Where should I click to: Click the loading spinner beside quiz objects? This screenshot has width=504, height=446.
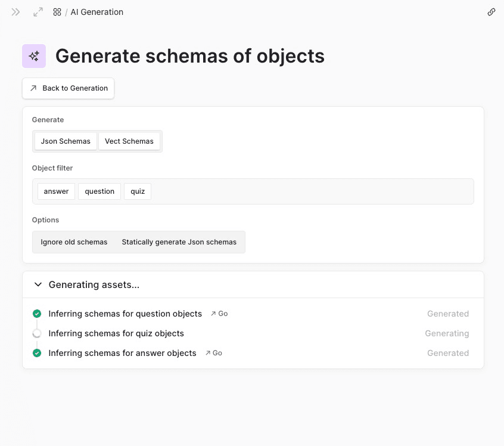pos(37,333)
